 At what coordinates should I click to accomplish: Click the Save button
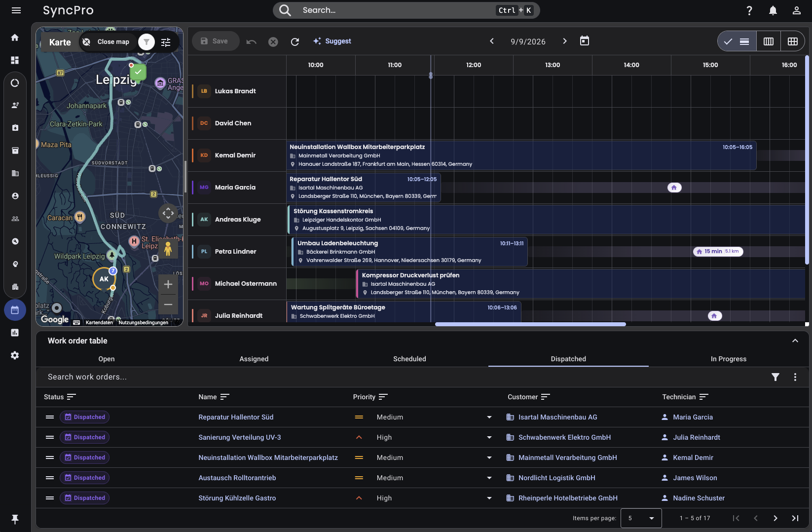click(x=215, y=41)
